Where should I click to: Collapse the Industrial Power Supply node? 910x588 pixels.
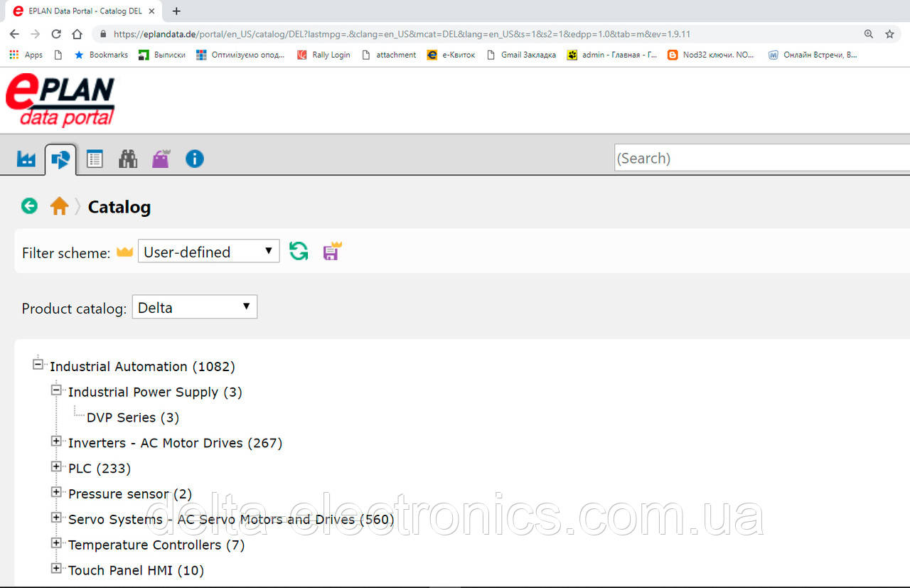[x=56, y=390]
